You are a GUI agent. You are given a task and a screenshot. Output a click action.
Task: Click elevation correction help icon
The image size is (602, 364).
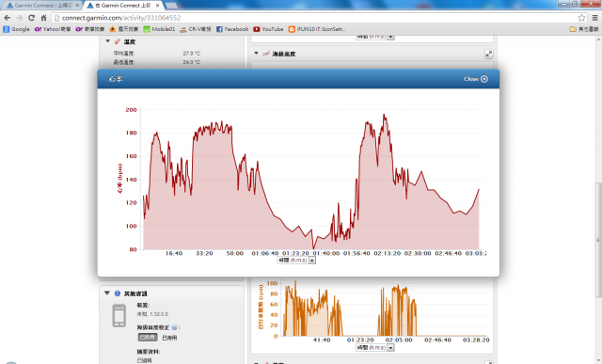coord(174,327)
